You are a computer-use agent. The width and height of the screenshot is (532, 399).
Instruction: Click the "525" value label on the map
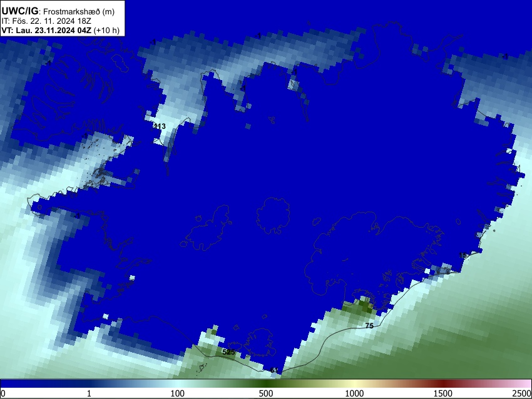point(228,352)
